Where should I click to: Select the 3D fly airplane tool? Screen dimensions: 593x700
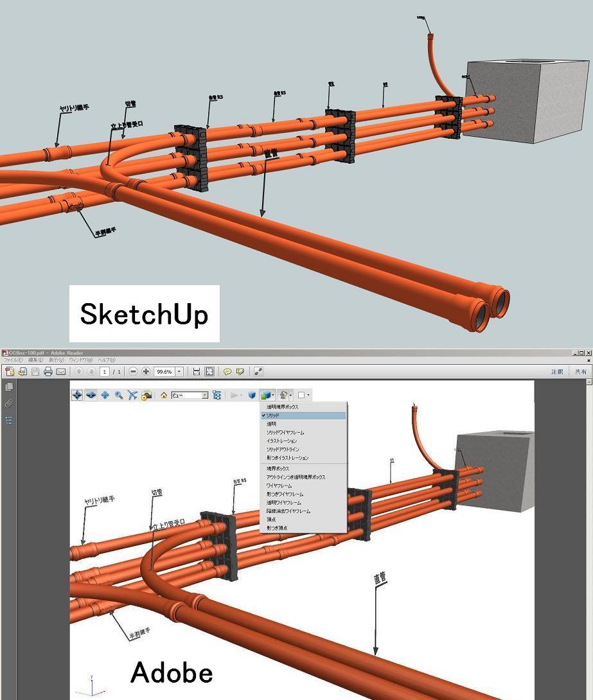coord(132,395)
